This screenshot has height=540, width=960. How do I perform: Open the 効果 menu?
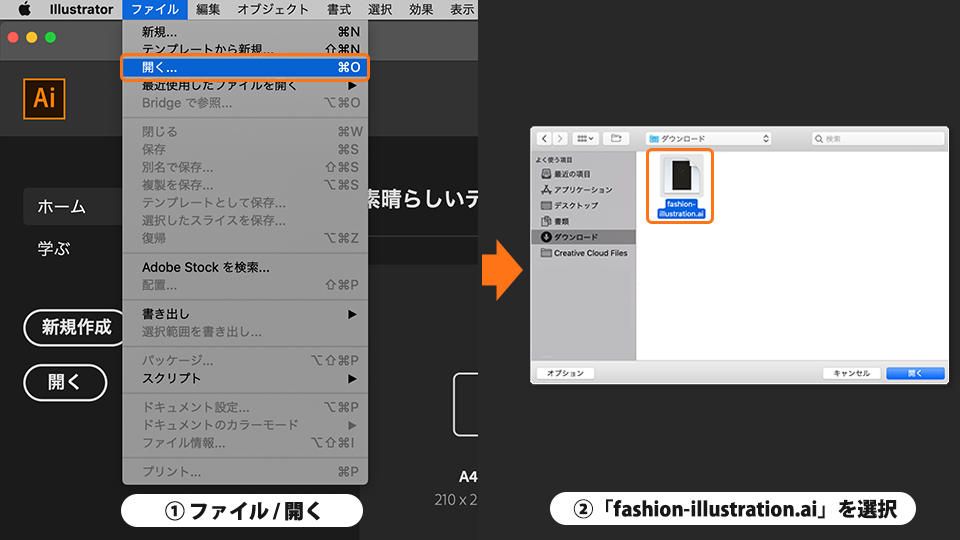(x=421, y=9)
